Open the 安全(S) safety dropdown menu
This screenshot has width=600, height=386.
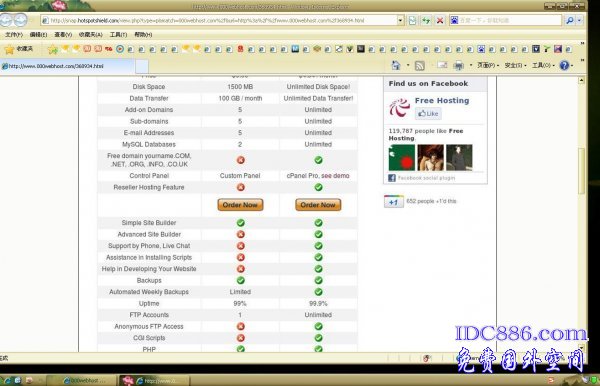pos(515,65)
